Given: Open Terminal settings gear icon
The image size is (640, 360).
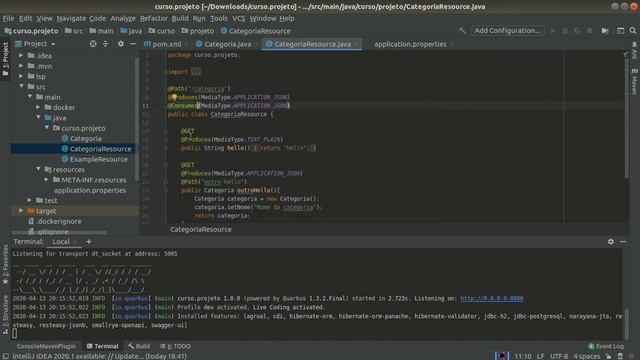Looking at the screenshot, I should pyautogui.click(x=611, y=242).
